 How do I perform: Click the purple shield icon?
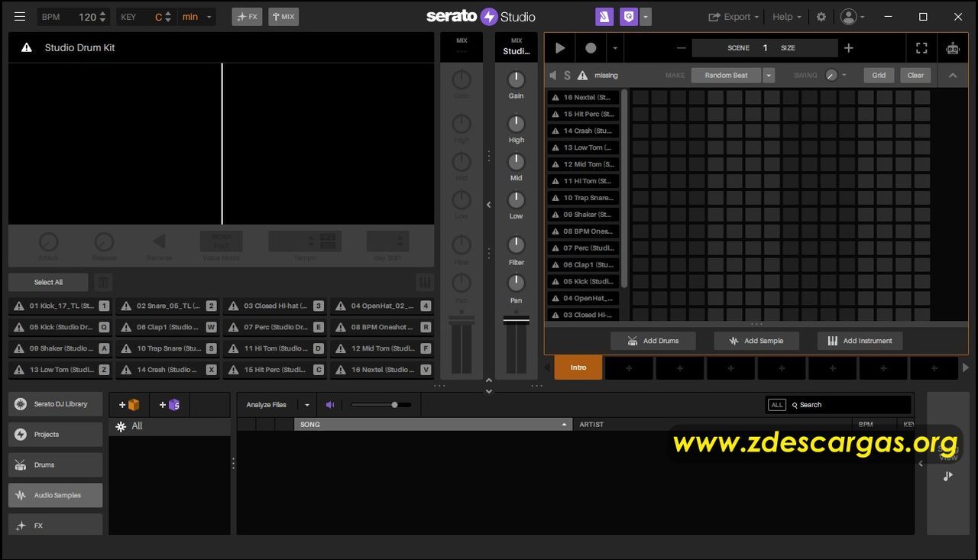(x=629, y=17)
